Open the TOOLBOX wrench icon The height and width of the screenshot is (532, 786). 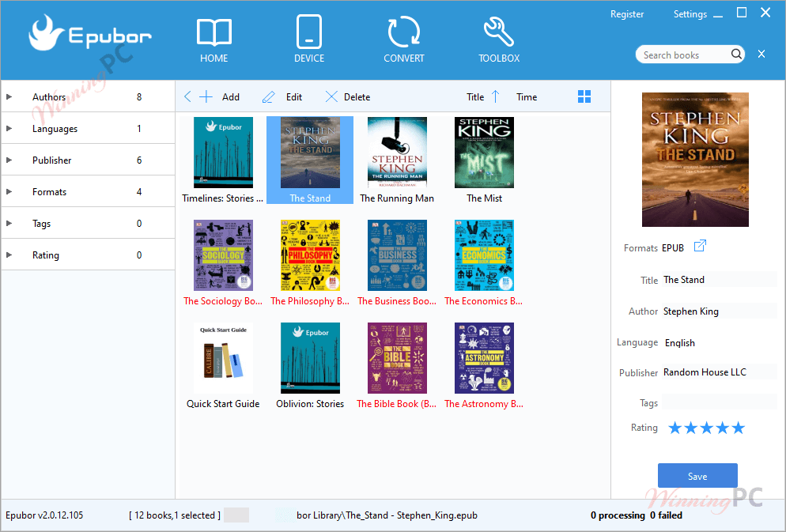click(x=499, y=32)
